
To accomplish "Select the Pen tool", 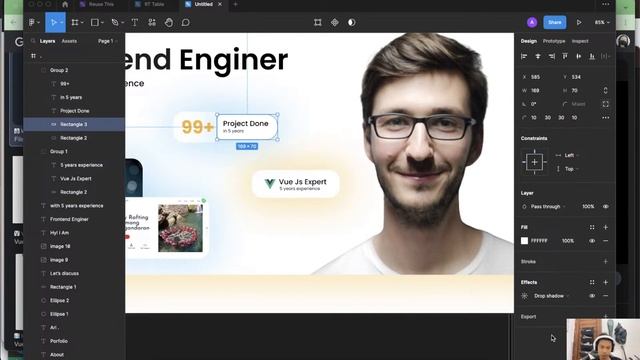I will [x=115, y=22].
